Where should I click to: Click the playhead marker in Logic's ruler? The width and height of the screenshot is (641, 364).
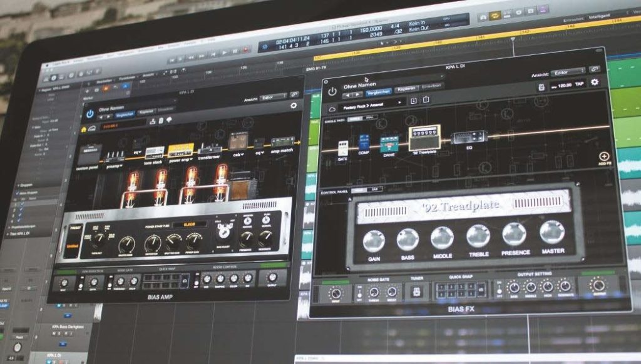click(513, 39)
